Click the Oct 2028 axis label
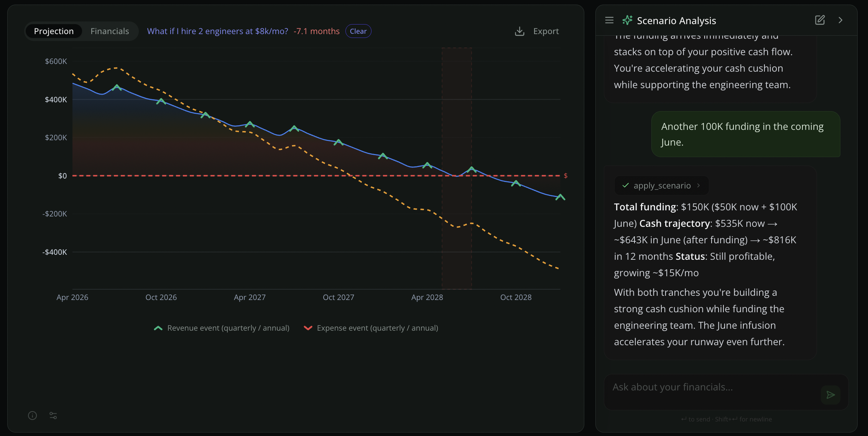The height and width of the screenshot is (436, 868). coord(516,297)
